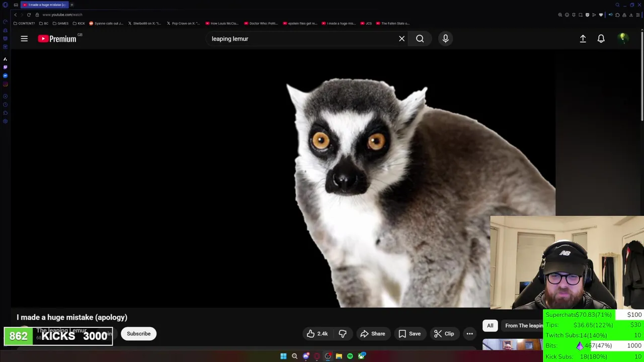Open Windows Start button in taskbar
The image size is (644, 362).
click(283, 356)
